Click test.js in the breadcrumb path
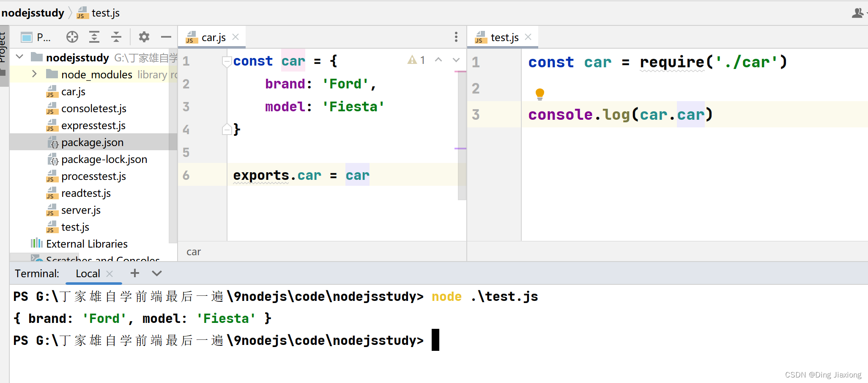Viewport: 868px width, 383px height. (x=98, y=13)
